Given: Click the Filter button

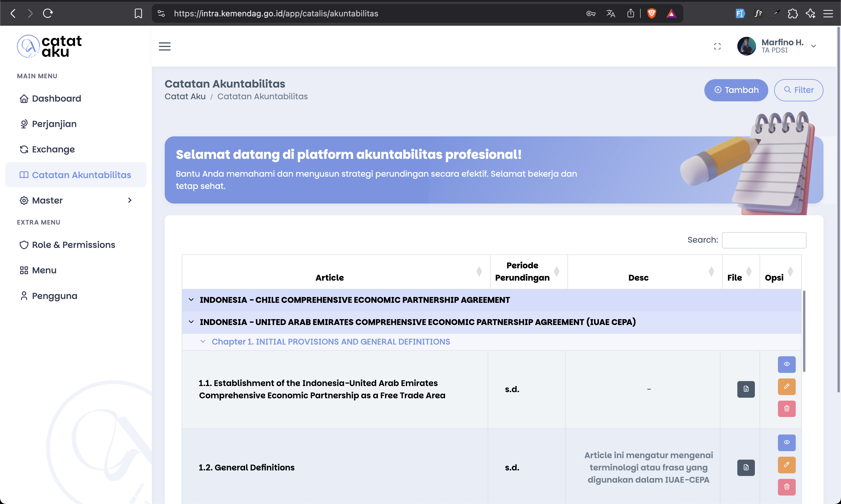Looking at the screenshot, I should coord(798,90).
